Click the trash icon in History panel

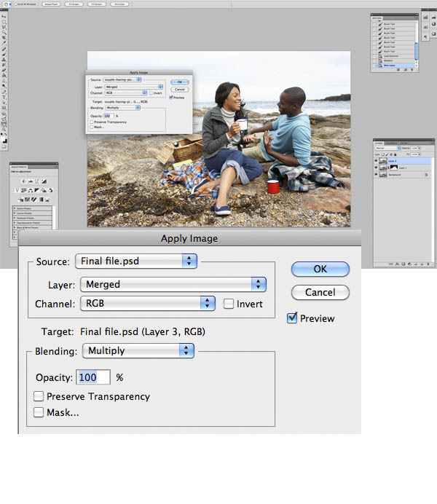coord(411,70)
